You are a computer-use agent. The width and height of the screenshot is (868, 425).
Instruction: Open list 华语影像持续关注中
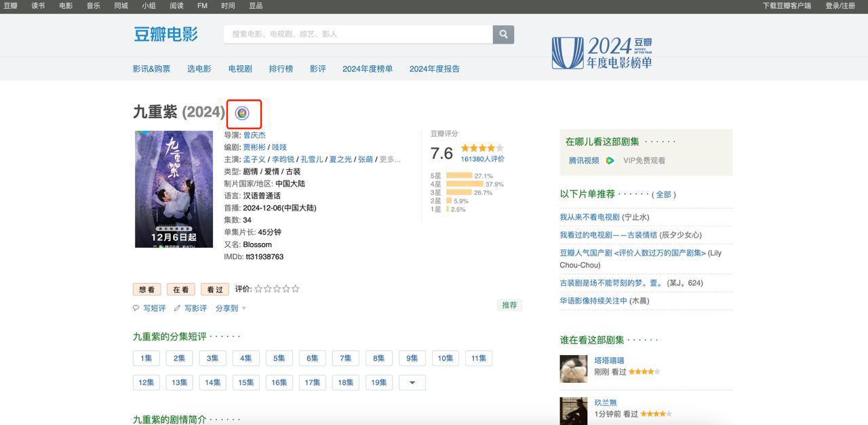coord(593,301)
